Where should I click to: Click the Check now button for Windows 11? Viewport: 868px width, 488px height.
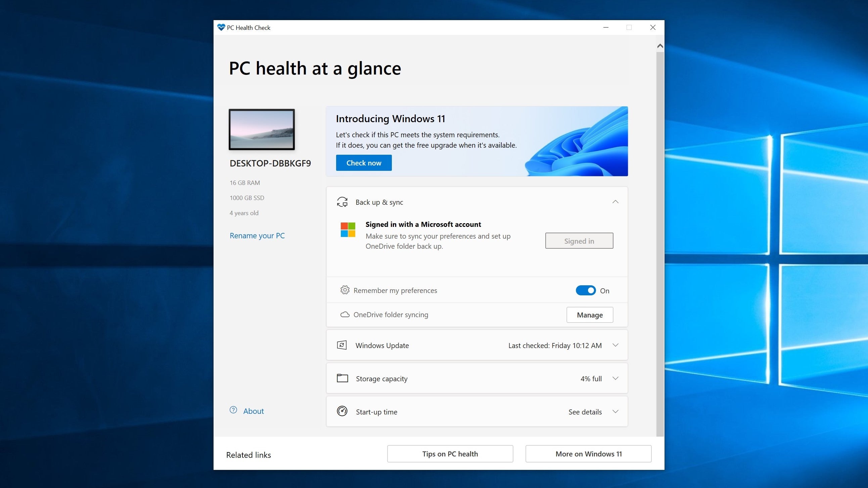coord(364,162)
